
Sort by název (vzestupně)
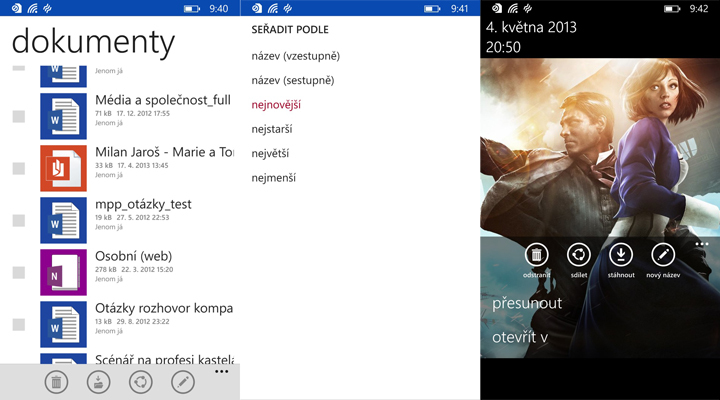(x=296, y=56)
